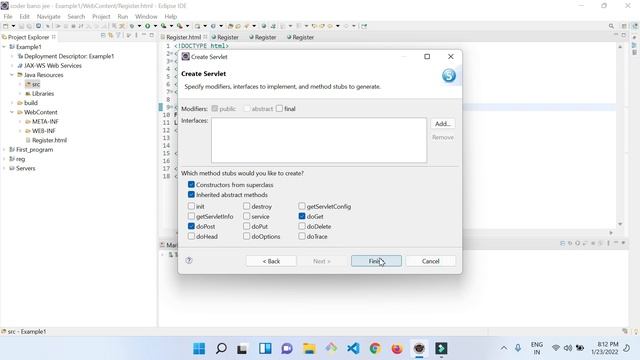Check getServletConfig method stub

point(302,206)
